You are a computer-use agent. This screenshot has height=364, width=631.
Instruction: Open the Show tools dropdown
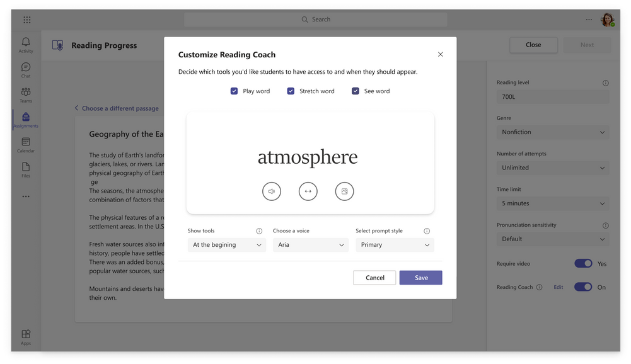(x=226, y=245)
